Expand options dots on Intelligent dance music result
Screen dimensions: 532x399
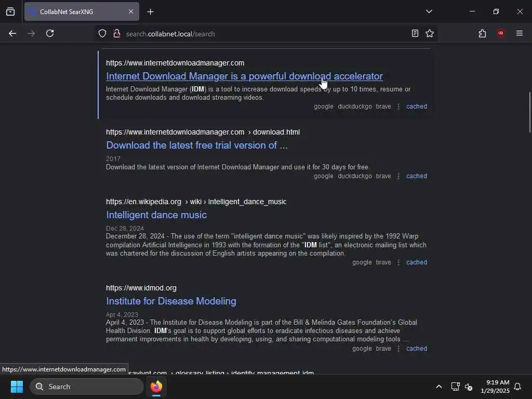[x=398, y=262]
